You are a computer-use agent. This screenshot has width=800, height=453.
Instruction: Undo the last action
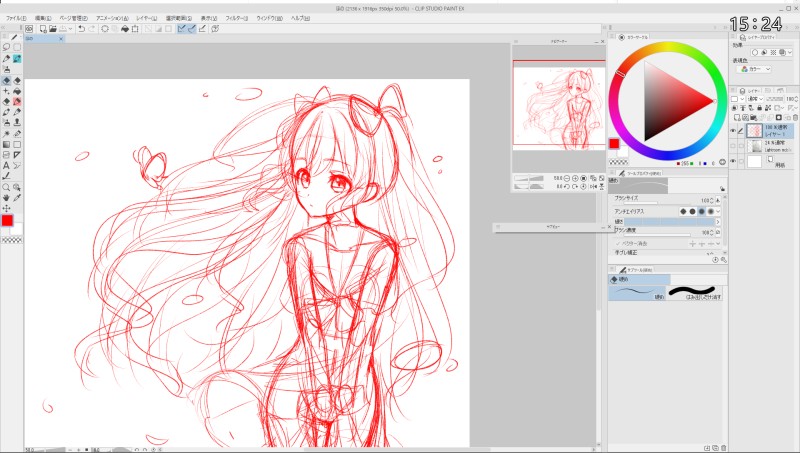tap(81, 29)
